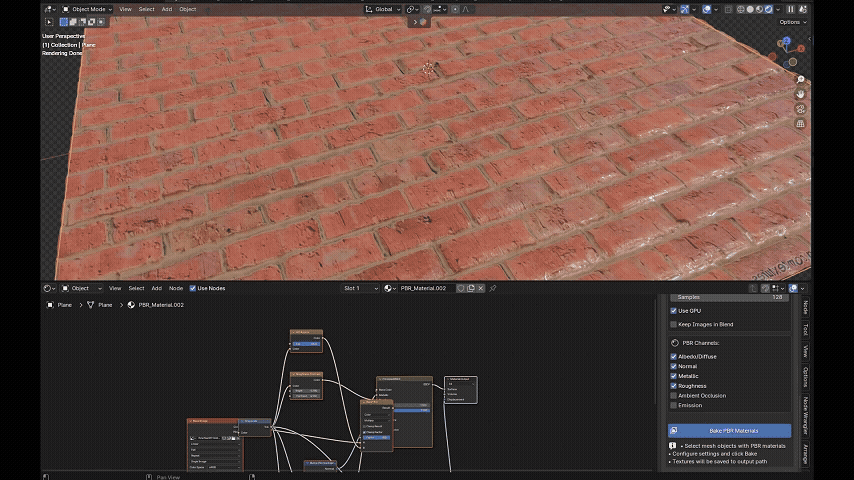Screen dimensions: 854x480
Task: Enable Keep Images in Blend
Action: pos(674,324)
